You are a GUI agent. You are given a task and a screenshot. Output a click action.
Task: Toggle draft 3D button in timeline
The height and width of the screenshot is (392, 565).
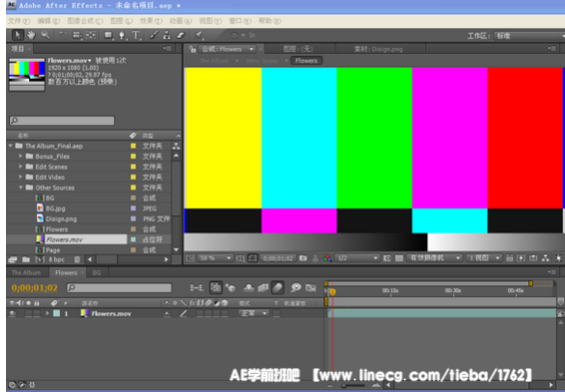[x=230, y=287]
